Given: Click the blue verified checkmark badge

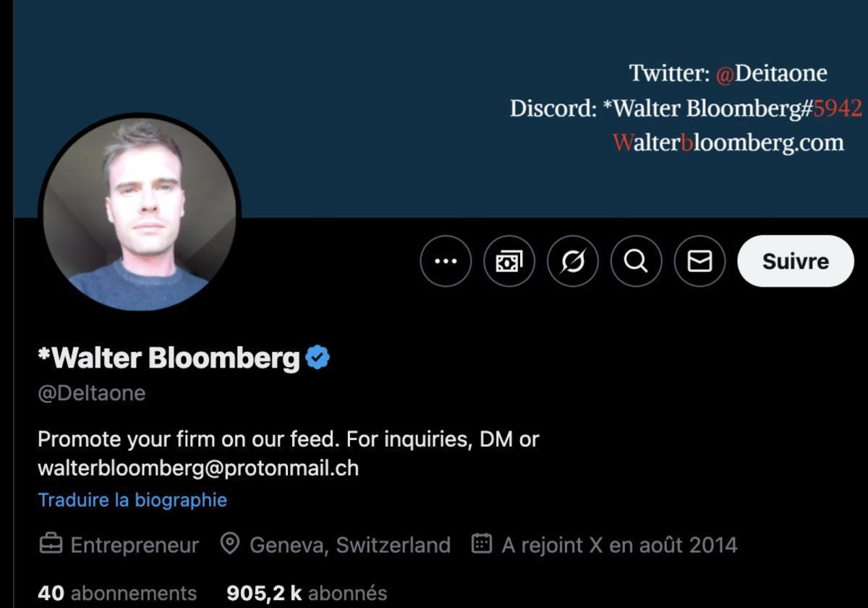Looking at the screenshot, I should click(318, 358).
